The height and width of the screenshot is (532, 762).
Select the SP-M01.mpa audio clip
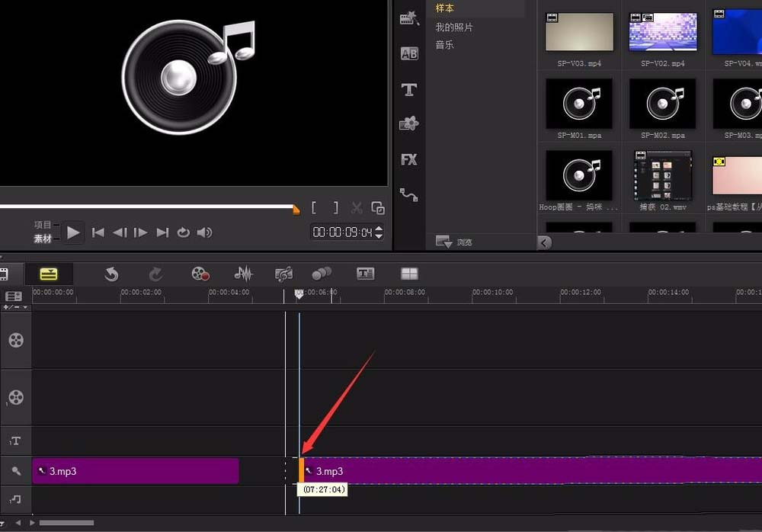(x=579, y=104)
